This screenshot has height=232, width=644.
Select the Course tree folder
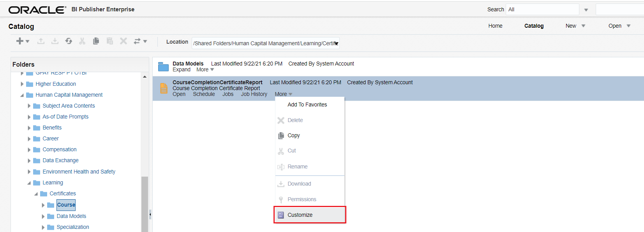click(66, 205)
